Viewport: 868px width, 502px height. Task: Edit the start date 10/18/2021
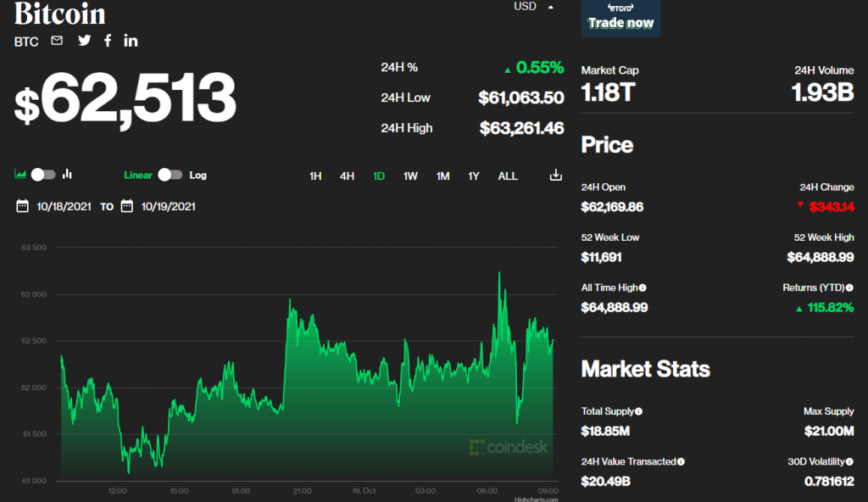point(64,207)
